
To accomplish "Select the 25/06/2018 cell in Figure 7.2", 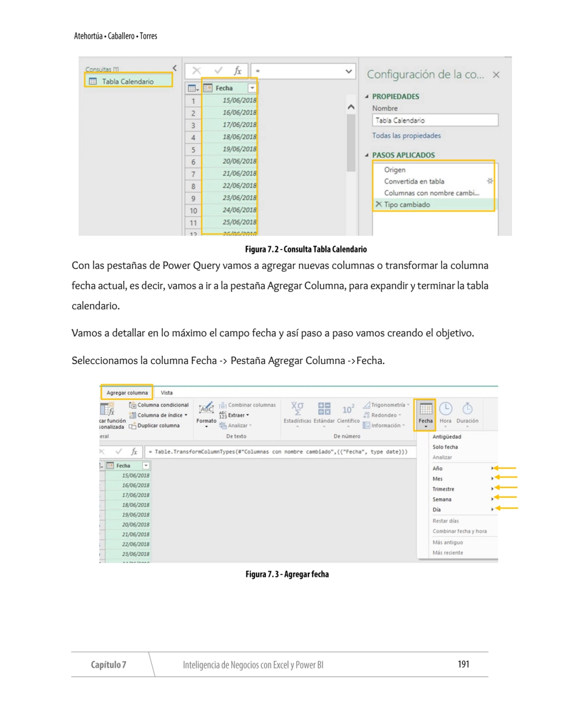I will click(x=230, y=222).
